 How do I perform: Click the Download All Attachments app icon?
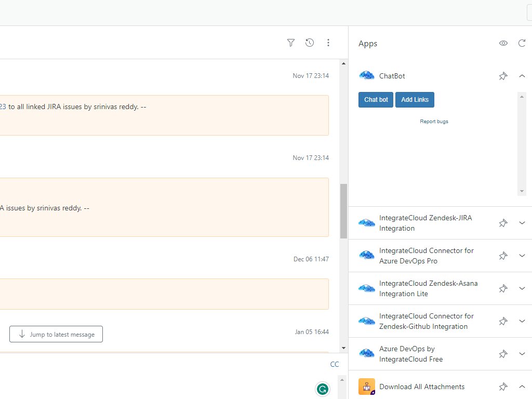[x=367, y=387]
